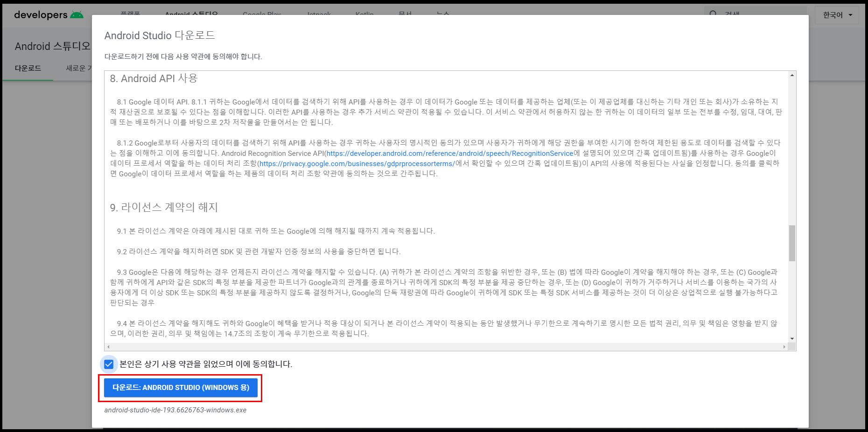Click the 'Android 스튜디오' page title behind dialog
The width and height of the screenshot is (868, 432).
click(x=53, y=46)
